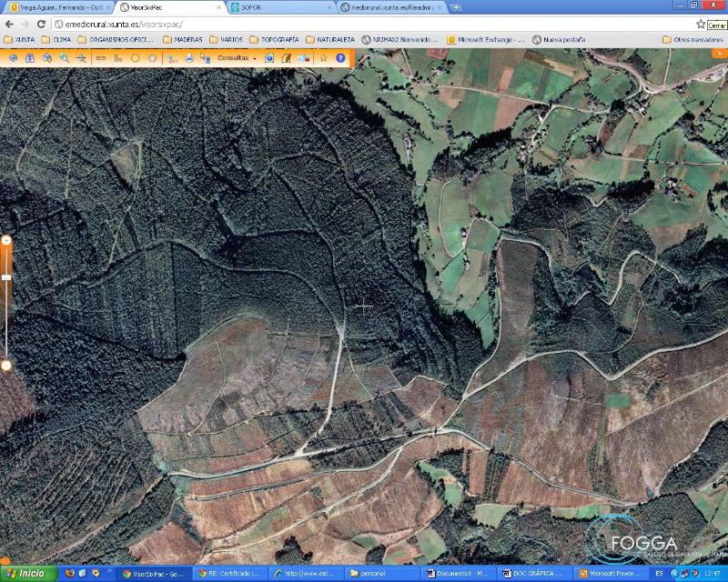Open the TOPOGRAFÍA bookmarks folder
This screenshot has height=582, width=728.
[x=274, y=40]
